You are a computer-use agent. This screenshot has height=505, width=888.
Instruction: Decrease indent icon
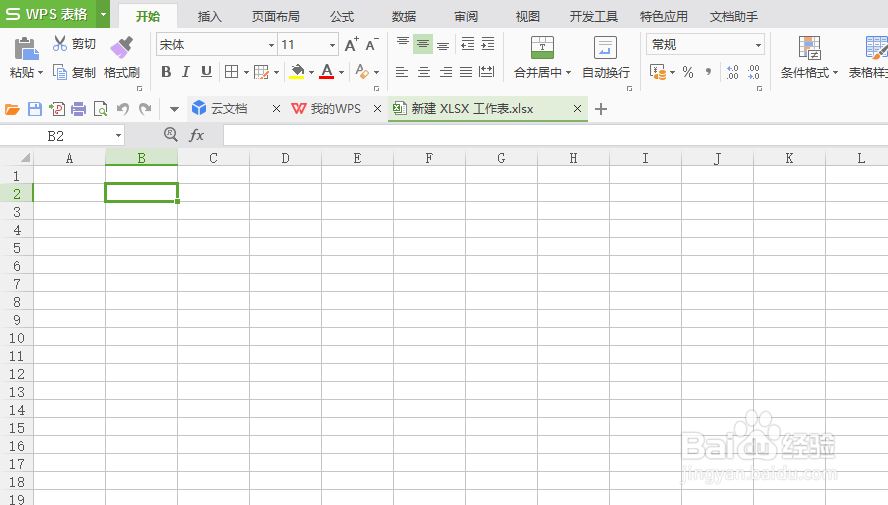click(x=467, y=44)
